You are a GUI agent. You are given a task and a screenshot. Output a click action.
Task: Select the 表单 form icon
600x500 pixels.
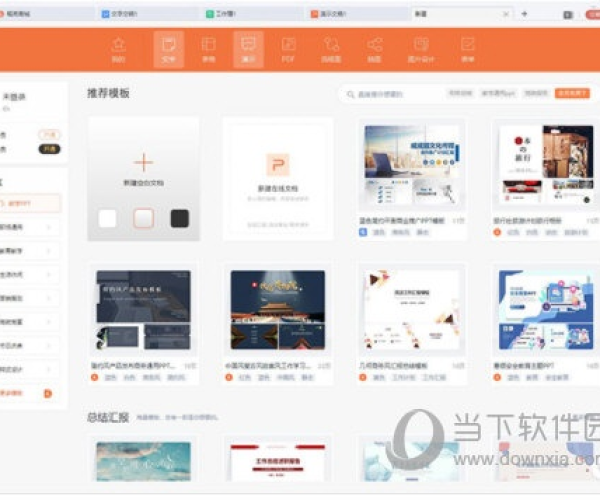coord(467,49)
